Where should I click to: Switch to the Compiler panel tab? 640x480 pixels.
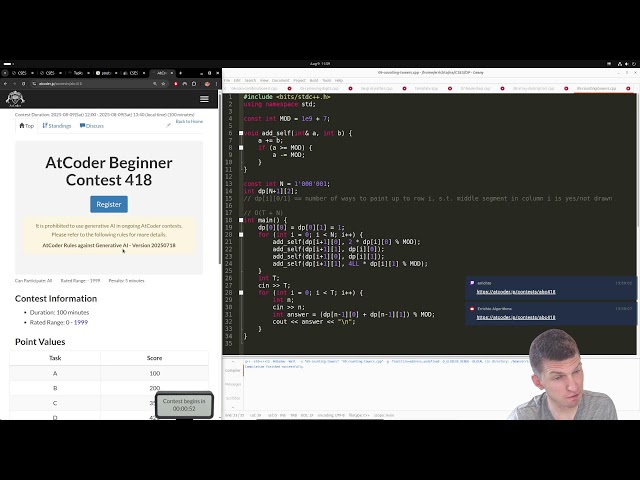pos(233,370)
